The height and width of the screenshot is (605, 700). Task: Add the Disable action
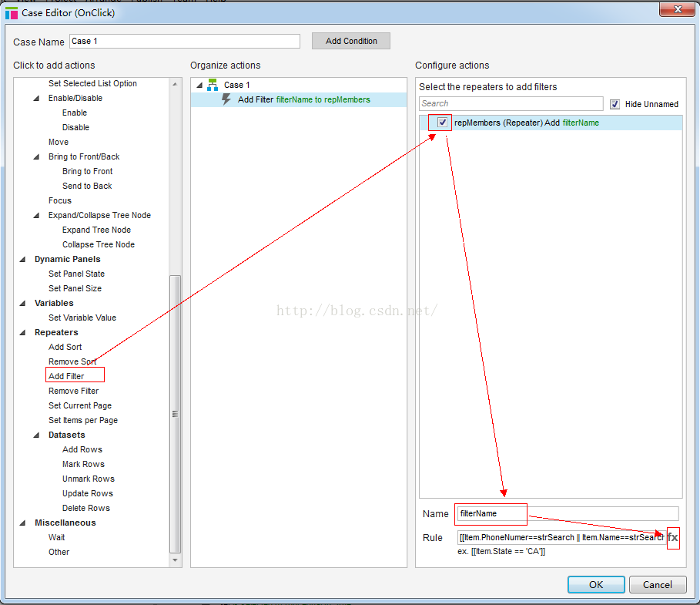coord(76,127)
